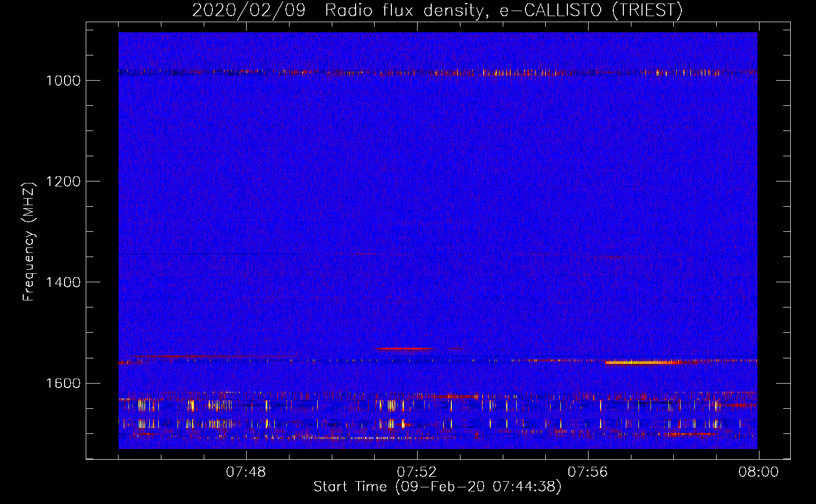The width and height of the screenshot is (816, 504).
Task: Click the 'Frequency (MHZ)' axis title
Action: coord(29,242)
